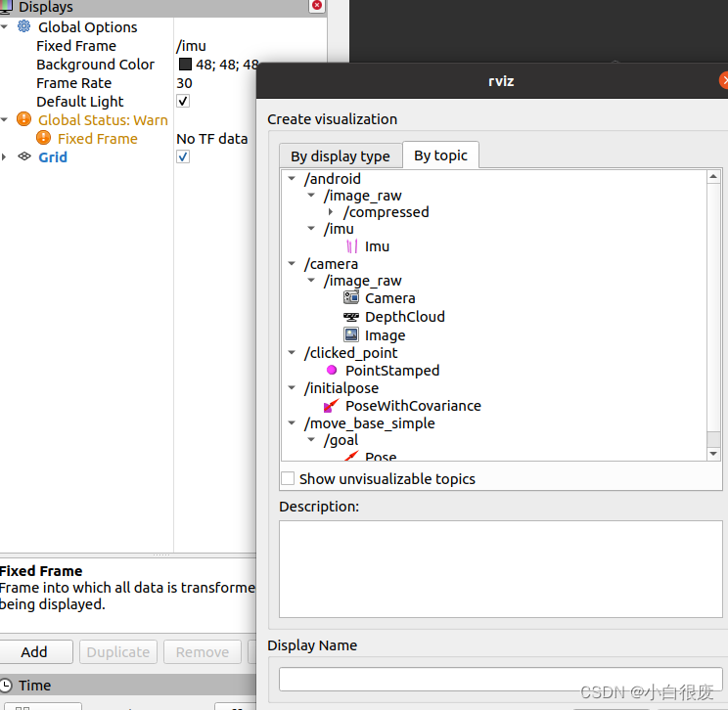The image size is (728, 710).
Task: Click the topic list scroll down arrow
Action: point(713,454)
